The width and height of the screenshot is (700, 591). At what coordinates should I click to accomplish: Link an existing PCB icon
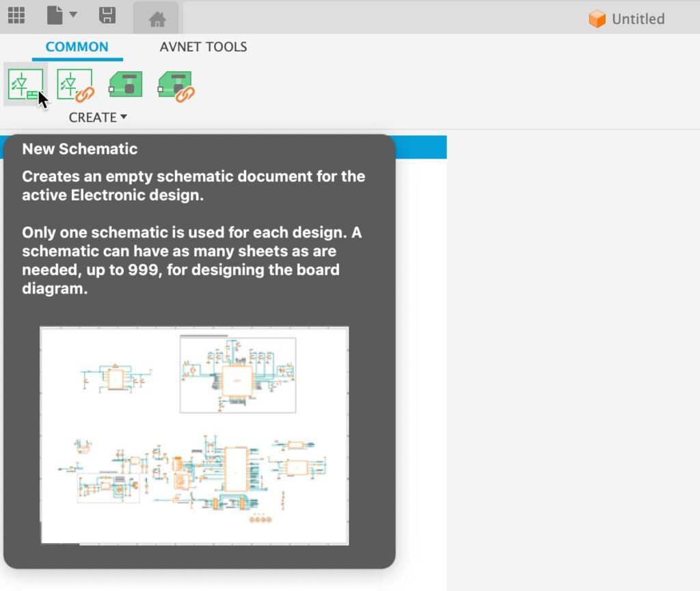coord(176,86)
